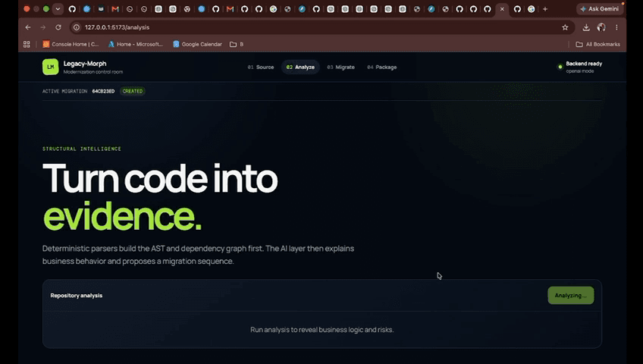Open the Chrome profile avatar
The height and width of the screenshot is (364, 643).
tap(601, 27)
